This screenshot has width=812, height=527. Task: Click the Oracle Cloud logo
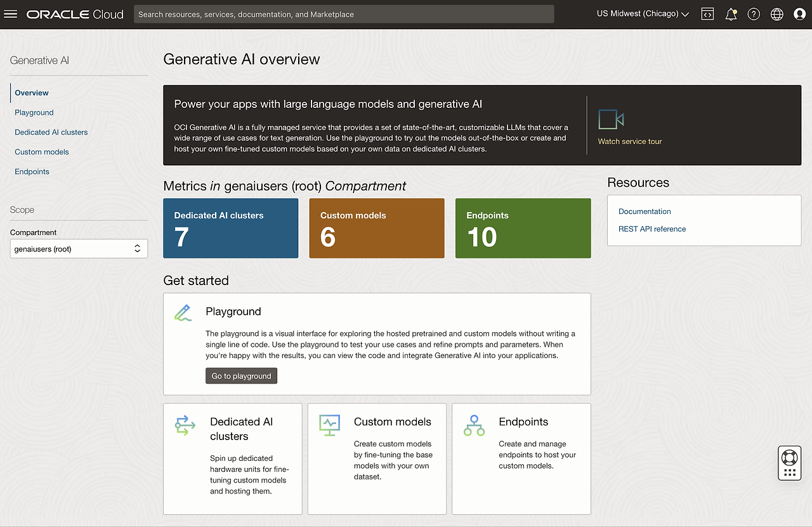[75, 14]
